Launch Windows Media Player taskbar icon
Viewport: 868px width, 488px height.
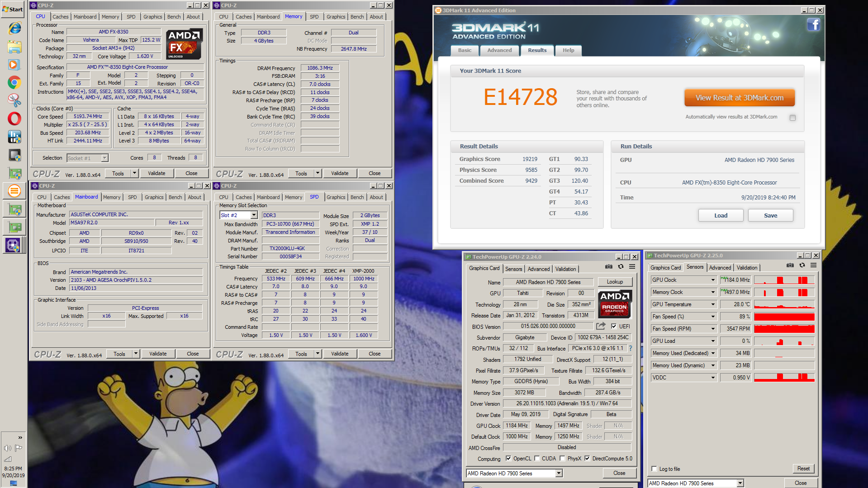(x=14, y=65)
